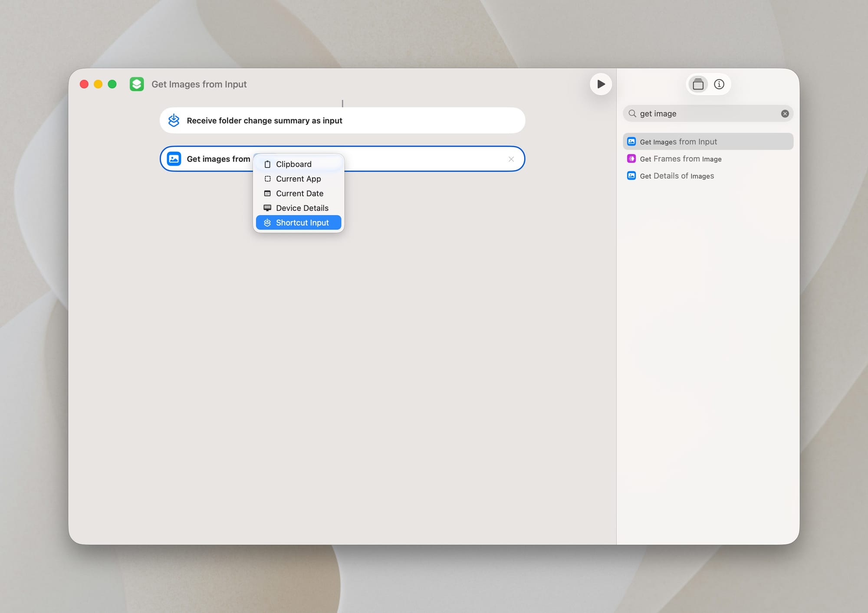This screenshot has height=613, width=868.
Task: Click the Shortcuts app icon beside the title
Action: [x=137, y=84]
